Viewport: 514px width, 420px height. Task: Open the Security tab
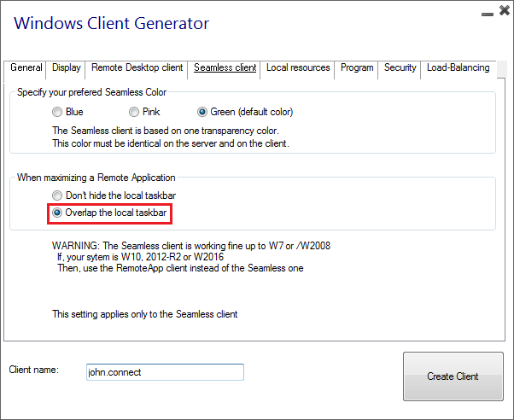pos(400,67)
